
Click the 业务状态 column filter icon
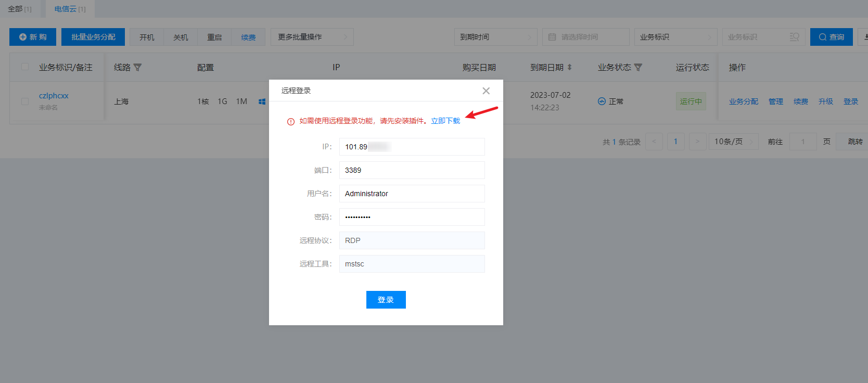coord(639,68)
